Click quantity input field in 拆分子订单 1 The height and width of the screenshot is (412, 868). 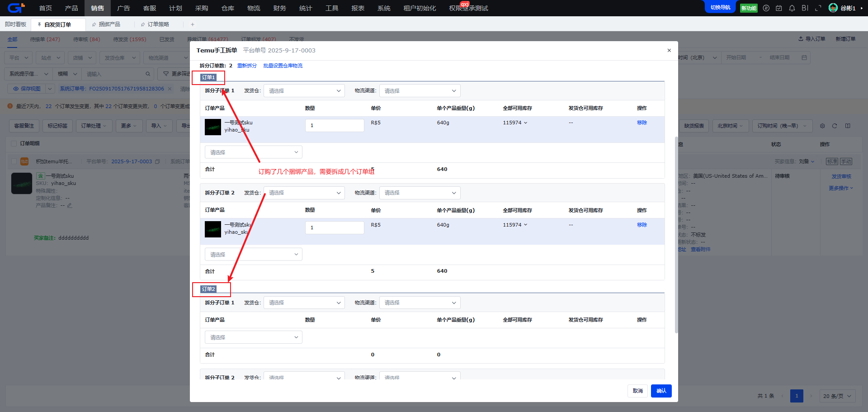point(334,126)
